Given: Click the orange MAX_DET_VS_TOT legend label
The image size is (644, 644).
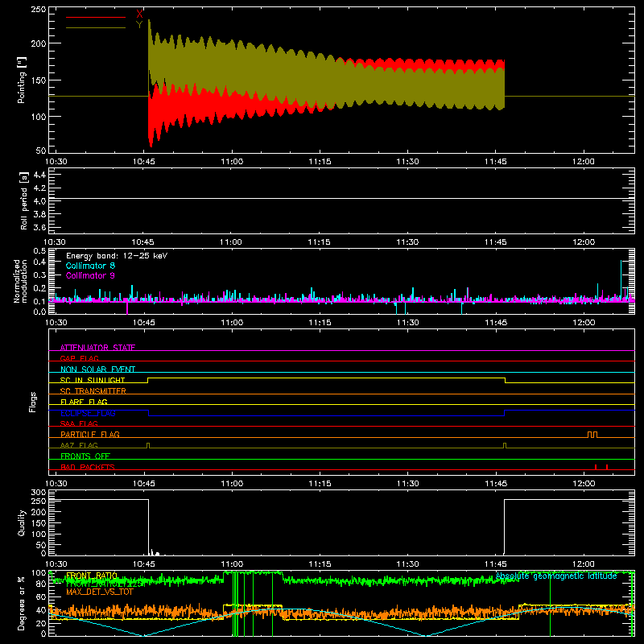Looking at the screenshot, I should (99, 592).
